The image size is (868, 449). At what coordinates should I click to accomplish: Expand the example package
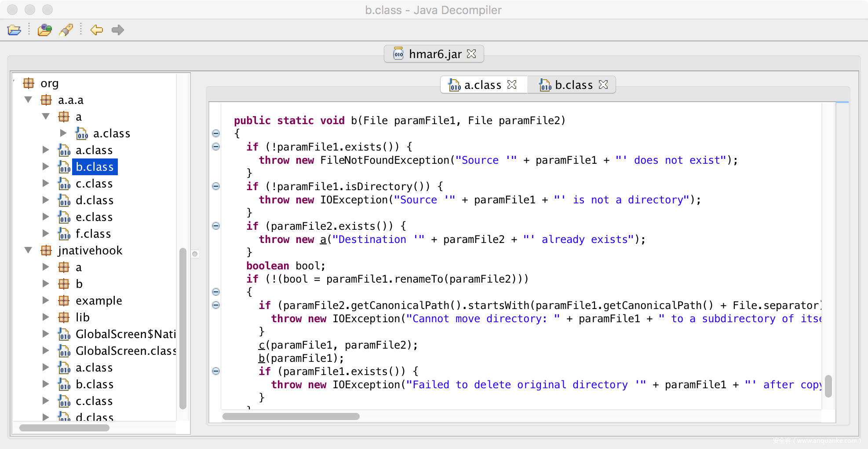point(46,301)
